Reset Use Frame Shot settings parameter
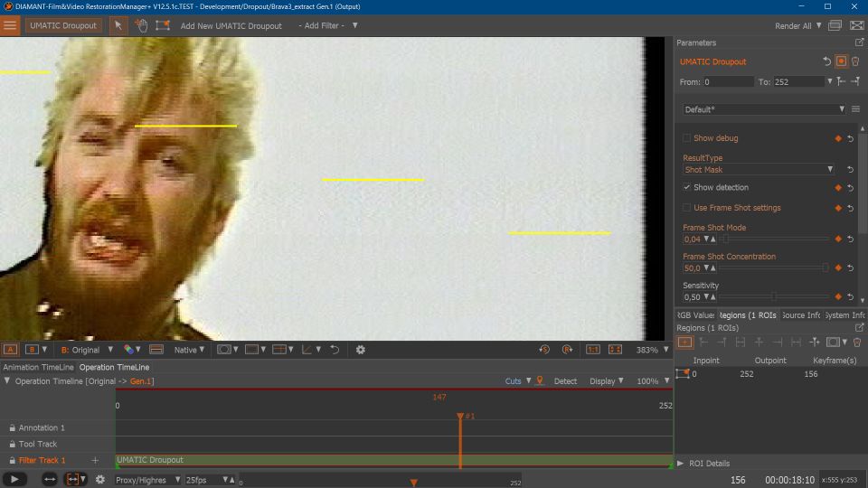This screenshot has width=868, height=488. pos(850,208)
